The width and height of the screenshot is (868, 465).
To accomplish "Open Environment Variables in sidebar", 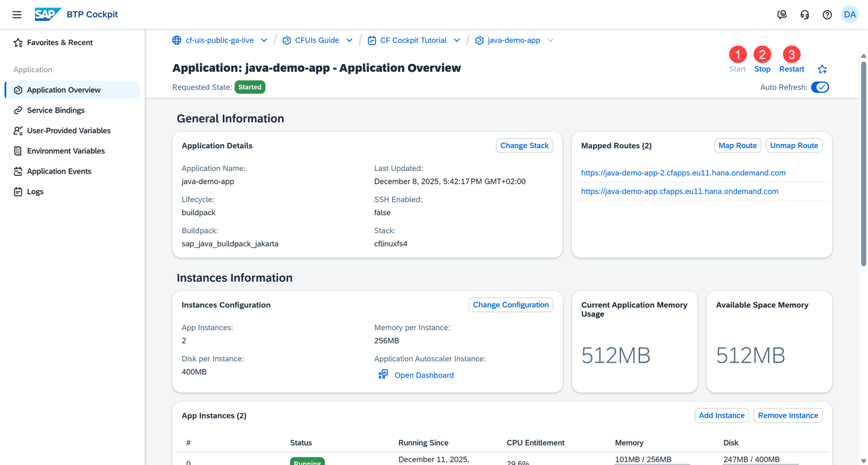I will (x=72, y=151).
